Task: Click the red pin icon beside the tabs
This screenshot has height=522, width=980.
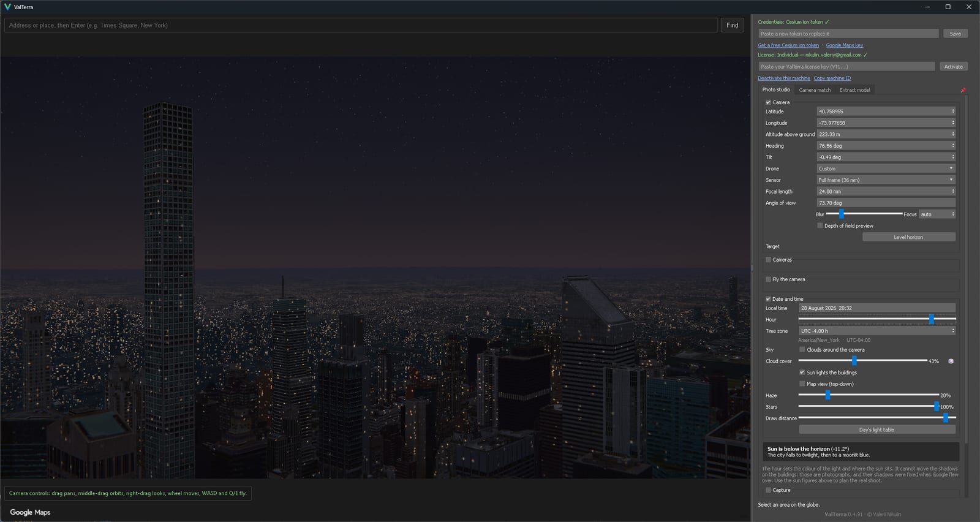Action: coord(963,90)
